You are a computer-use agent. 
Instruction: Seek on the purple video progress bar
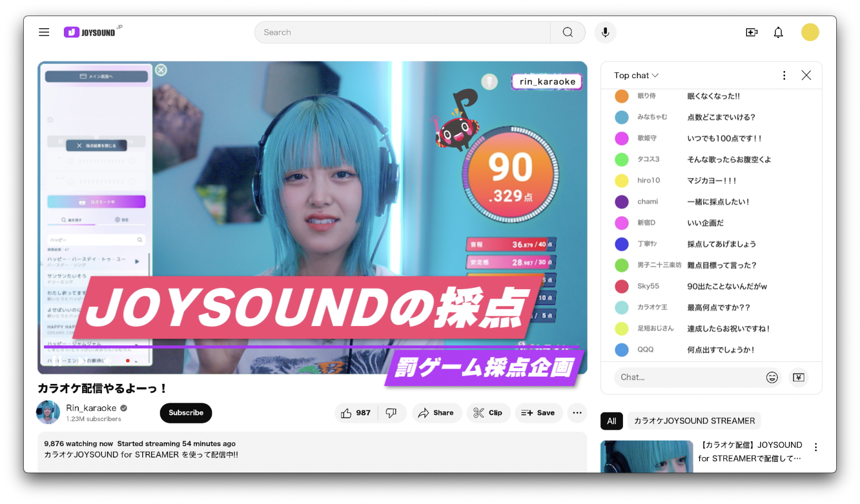[311, 347]
